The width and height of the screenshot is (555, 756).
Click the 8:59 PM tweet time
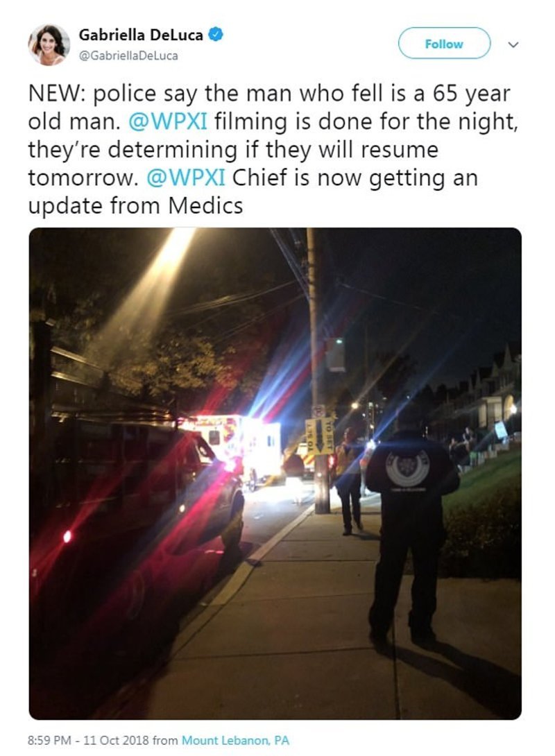[x=49, y=740]
